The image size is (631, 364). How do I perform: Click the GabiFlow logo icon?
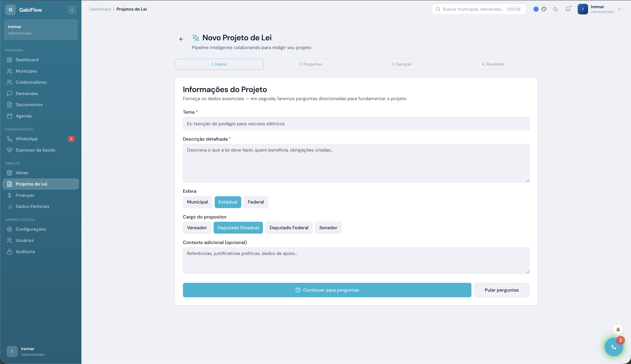(x=11, y=10)
